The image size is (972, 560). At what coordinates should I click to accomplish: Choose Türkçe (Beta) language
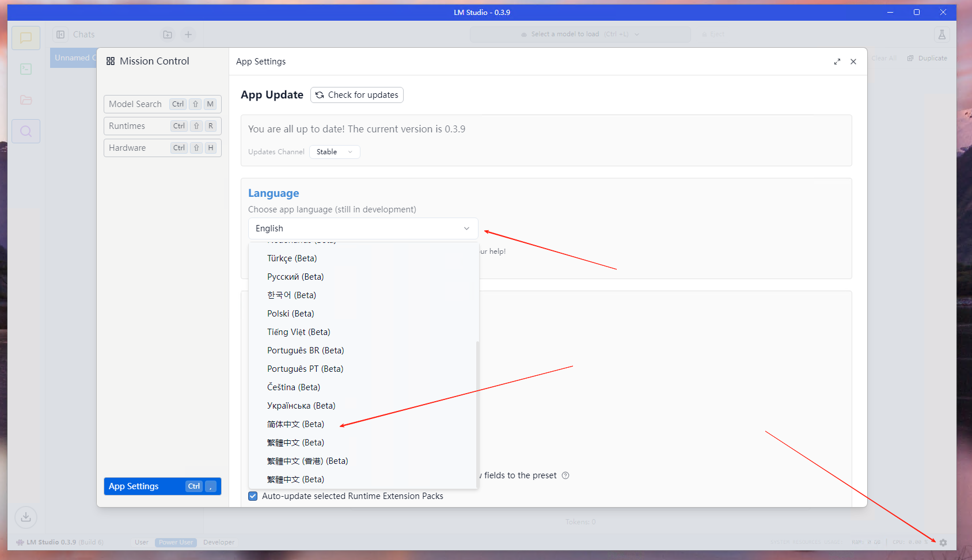point(363,258)
